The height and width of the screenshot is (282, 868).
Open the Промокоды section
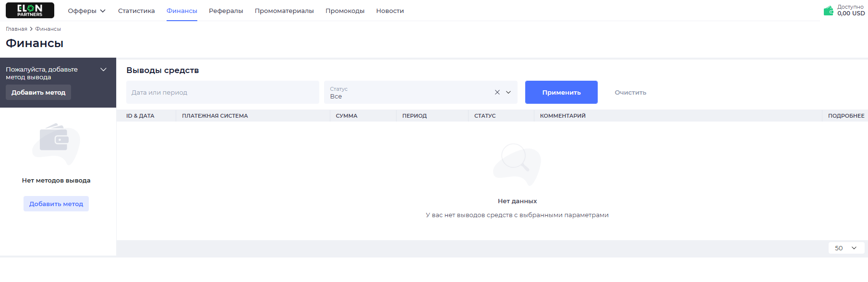(345, 11)
